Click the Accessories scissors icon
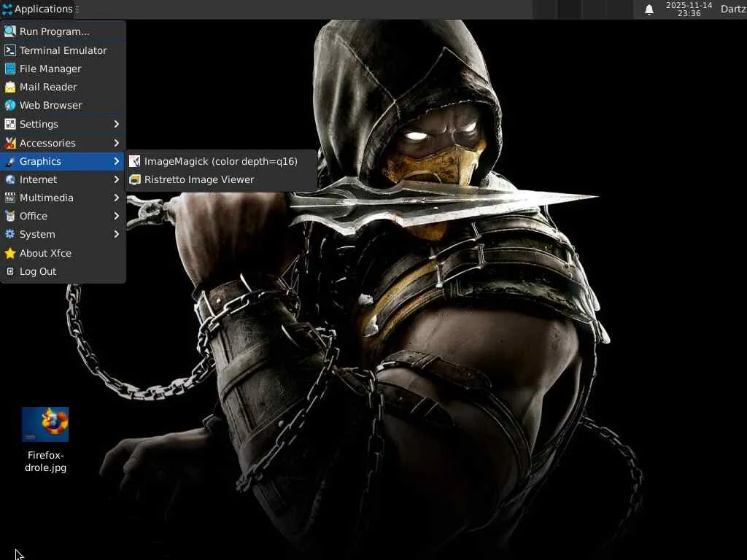 [10, 143]
